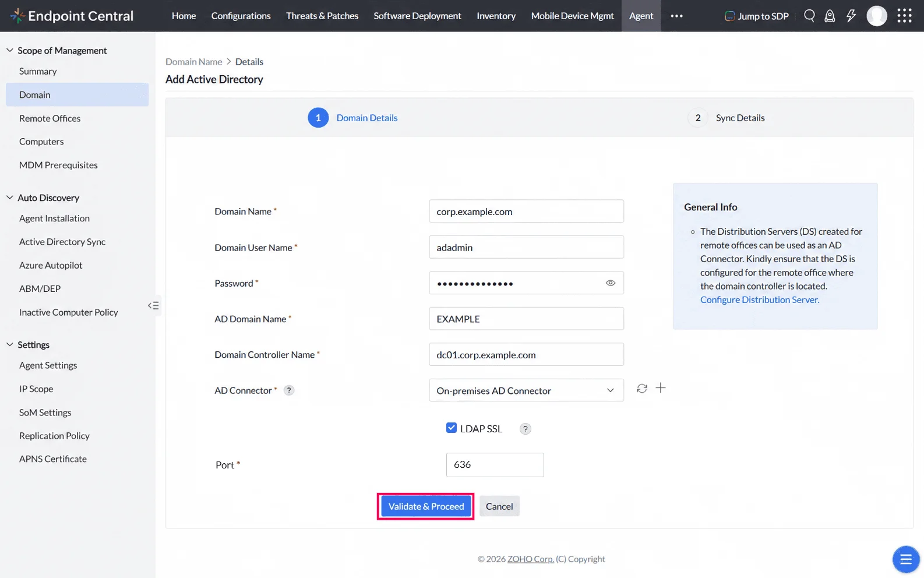Open the floating blue menu button
Viewport: 924px width, 578px height.
tap(906, 559)
